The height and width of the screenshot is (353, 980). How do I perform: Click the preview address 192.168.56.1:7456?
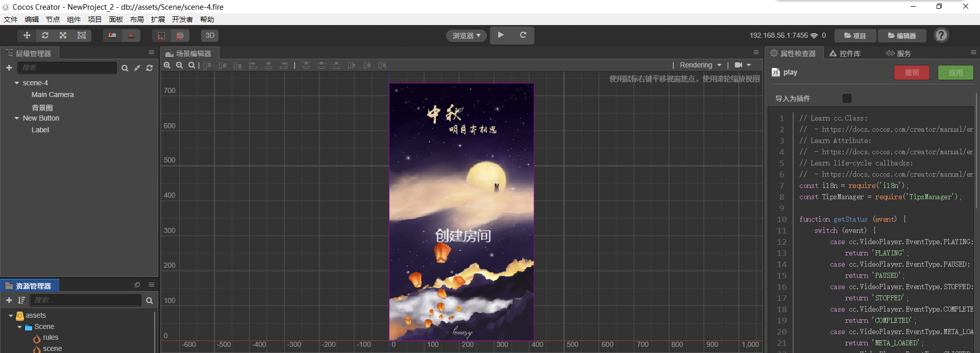778,35
